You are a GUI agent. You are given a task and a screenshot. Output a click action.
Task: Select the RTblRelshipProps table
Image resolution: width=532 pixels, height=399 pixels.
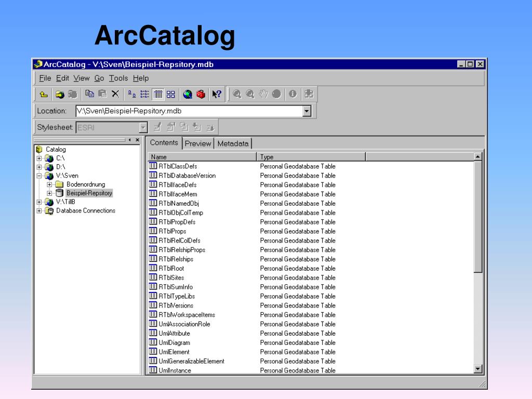pyautogui.click(x=182, y=250)
